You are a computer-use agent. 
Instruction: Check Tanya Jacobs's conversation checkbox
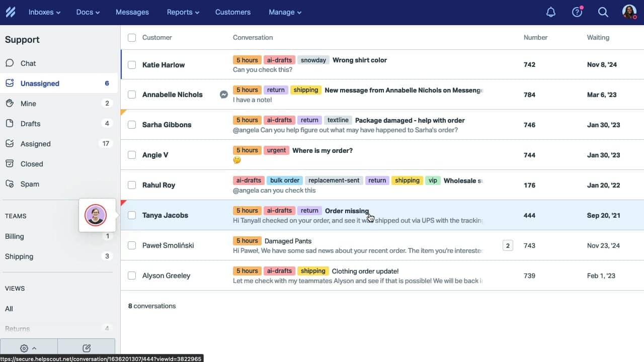(131, 215)
